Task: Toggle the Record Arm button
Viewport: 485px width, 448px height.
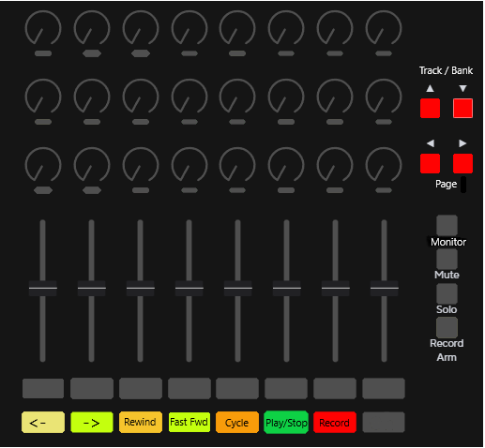Action: tap(447, 327)
